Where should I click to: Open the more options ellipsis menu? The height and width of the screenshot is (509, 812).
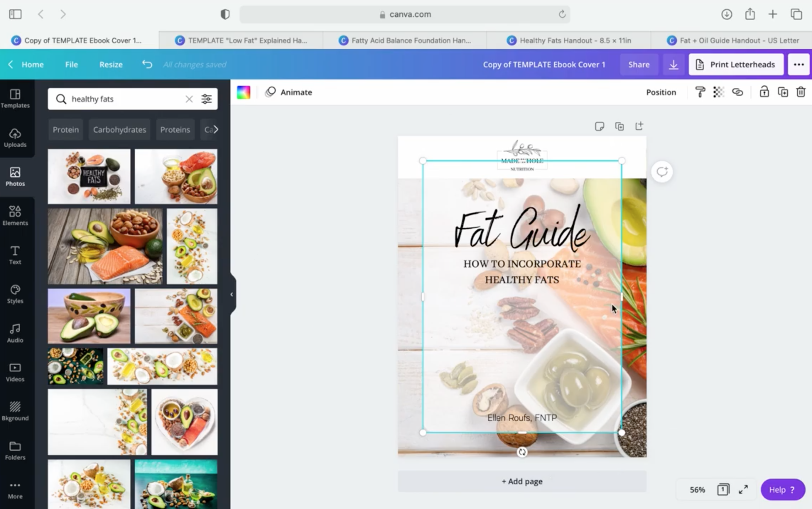[x=799, y=64]
